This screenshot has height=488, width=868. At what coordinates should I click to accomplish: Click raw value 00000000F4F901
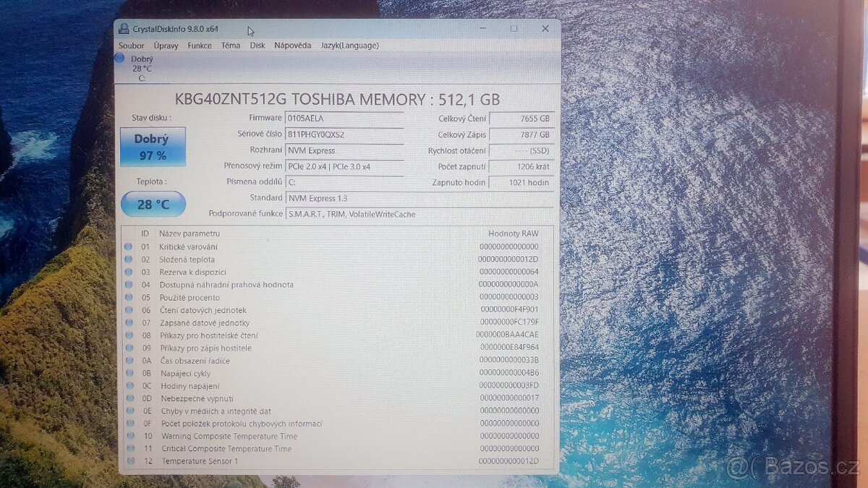point(509,310)
